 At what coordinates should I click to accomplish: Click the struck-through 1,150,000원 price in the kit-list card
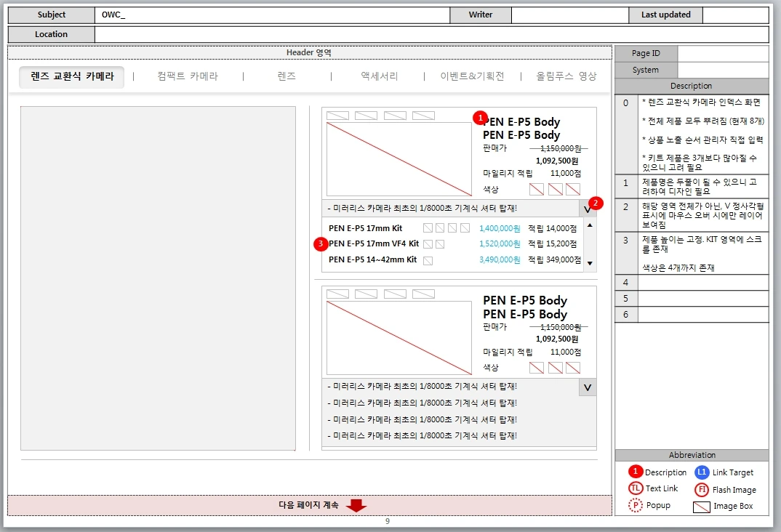pos(561,148)
